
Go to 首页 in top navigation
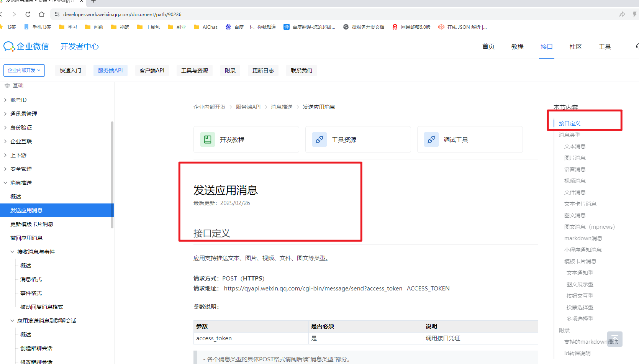click(x=488, y=46)
